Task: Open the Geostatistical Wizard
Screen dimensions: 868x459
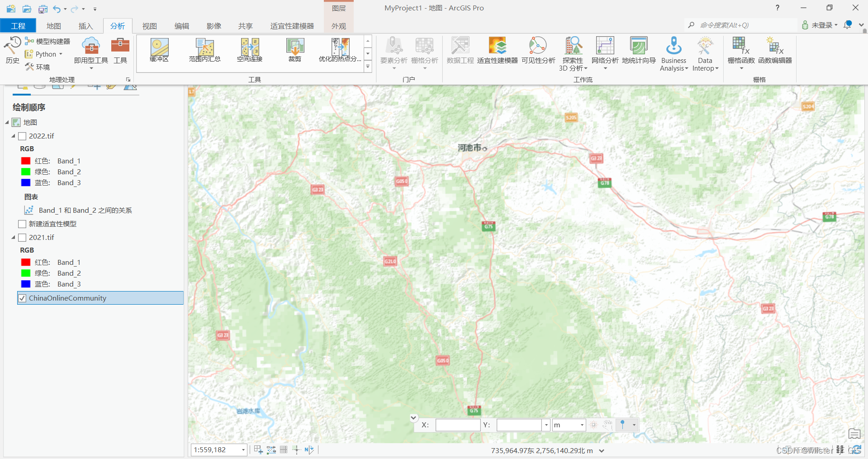Action: (638, 51)
